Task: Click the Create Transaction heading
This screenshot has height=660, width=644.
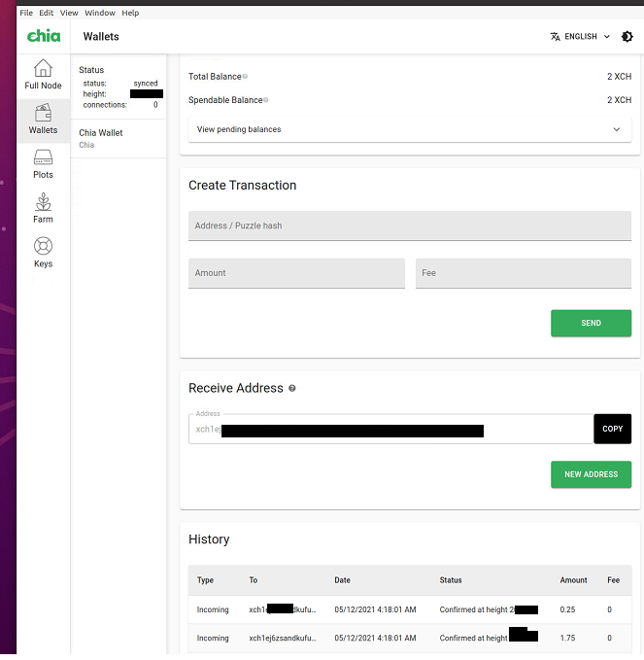Action: (x=242, y=186)
